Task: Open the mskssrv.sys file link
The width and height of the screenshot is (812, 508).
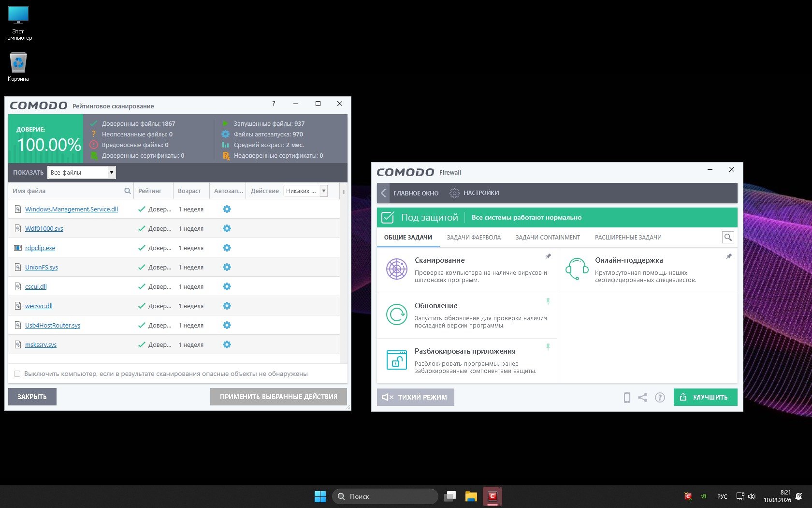Action: click(x=41, y=344)
